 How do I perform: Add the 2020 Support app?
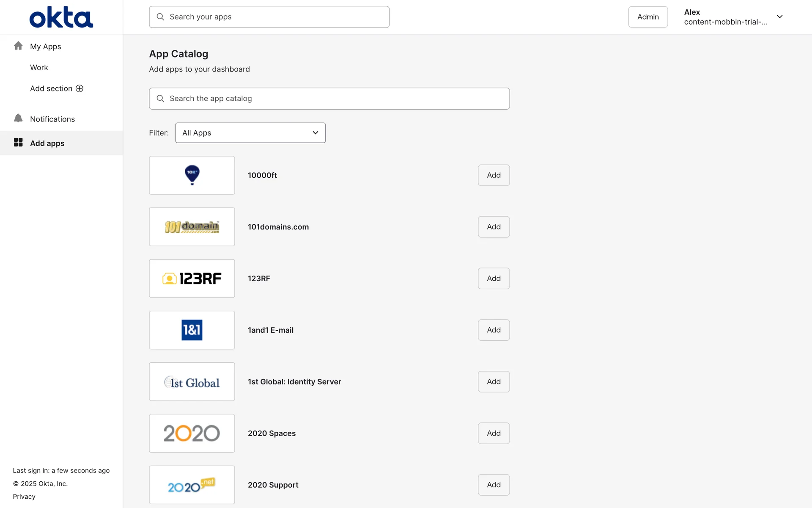pyautogui.click(x=494, y=485)
